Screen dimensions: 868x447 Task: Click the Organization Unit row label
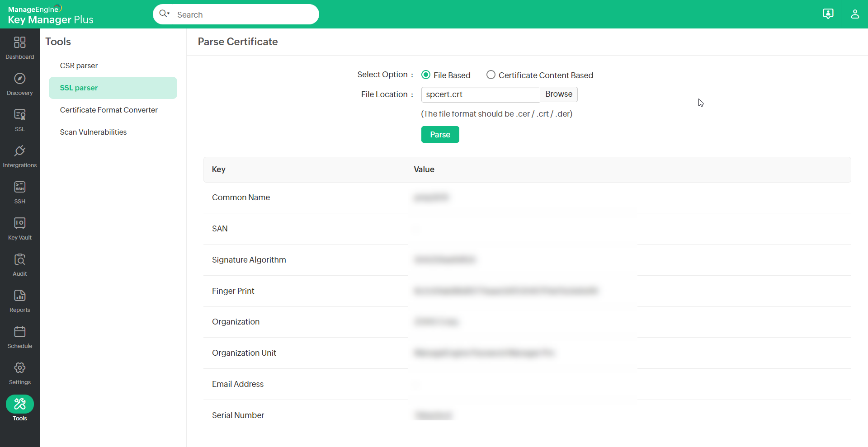244,353
